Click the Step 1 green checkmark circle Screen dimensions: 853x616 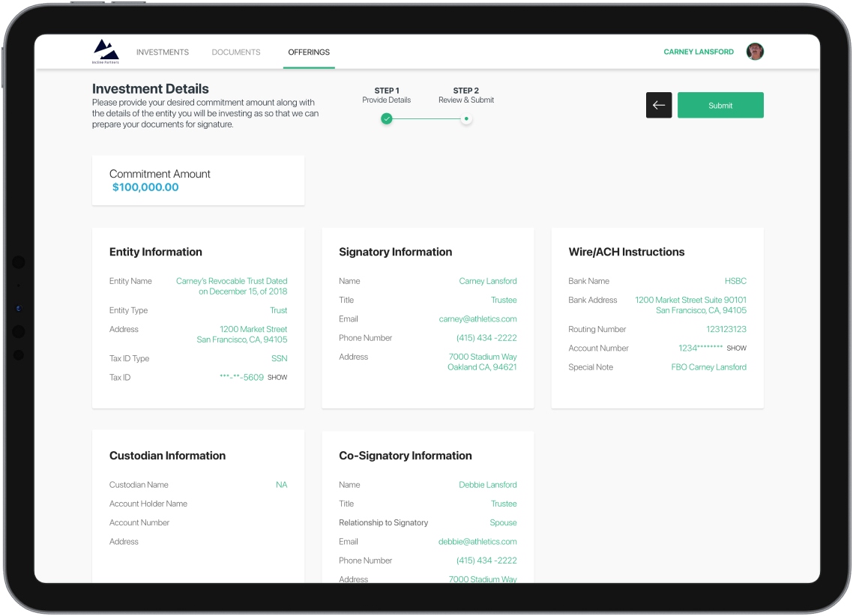click(x=387, y=118)
